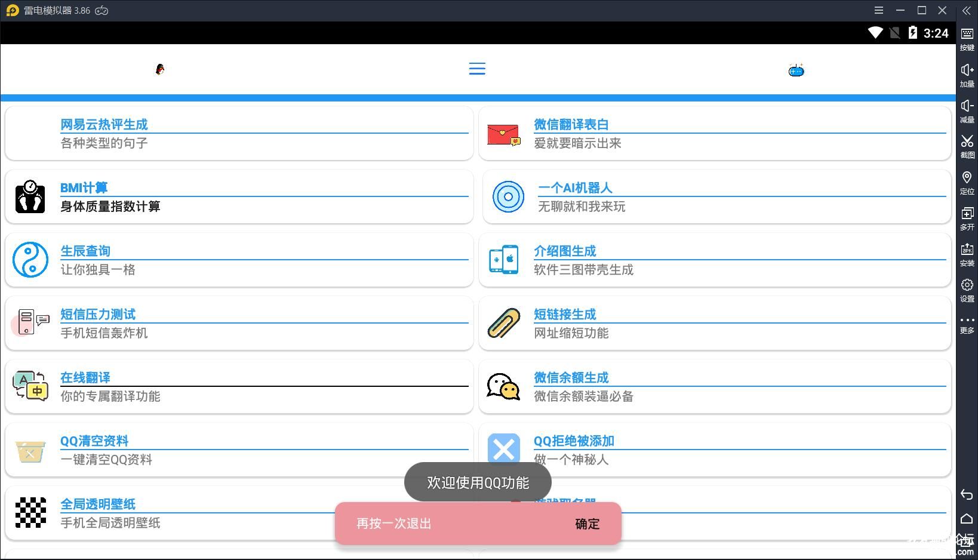Open the QQ penguin tab icon
Screen dimensions: 978x560
click(x=160, y=69)
